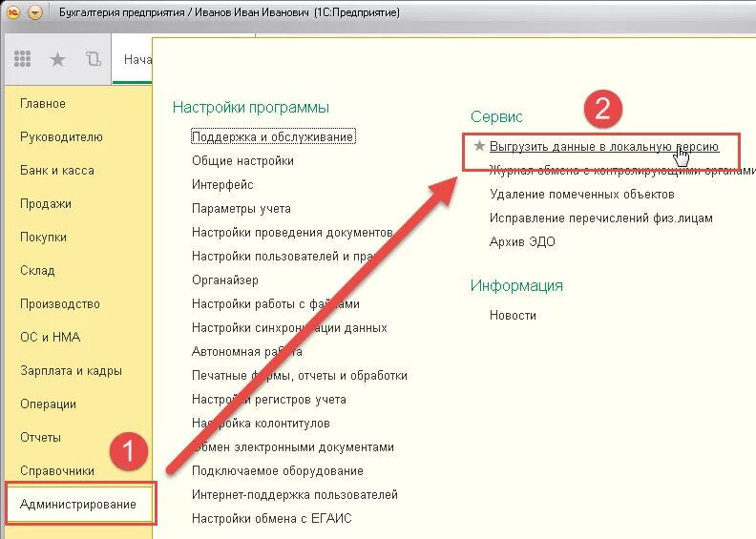Screen dimensions: 756x539
Task: Open Печатные формы, отчеты и обработки
Action: (300, 375)
